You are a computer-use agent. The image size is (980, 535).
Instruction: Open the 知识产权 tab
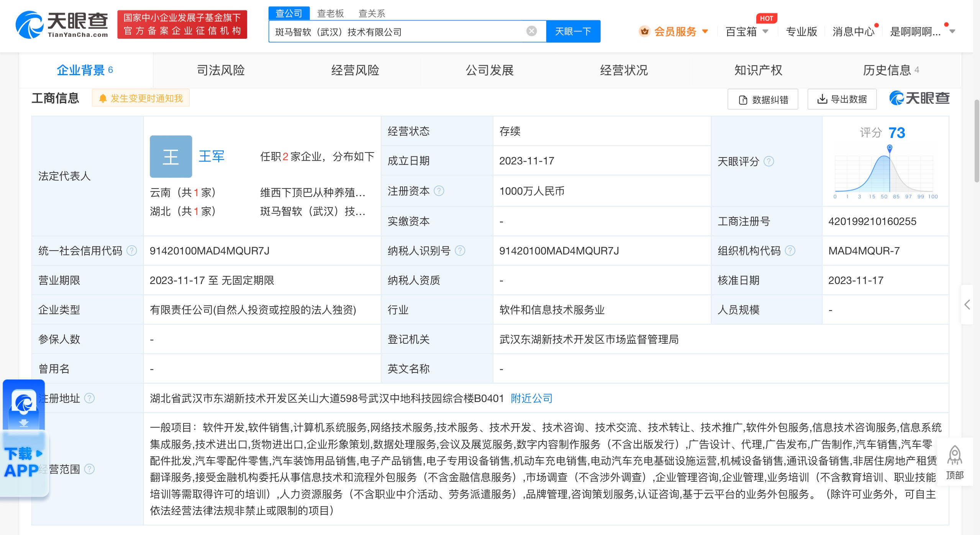pyautogui.click(x=758, y=70)
